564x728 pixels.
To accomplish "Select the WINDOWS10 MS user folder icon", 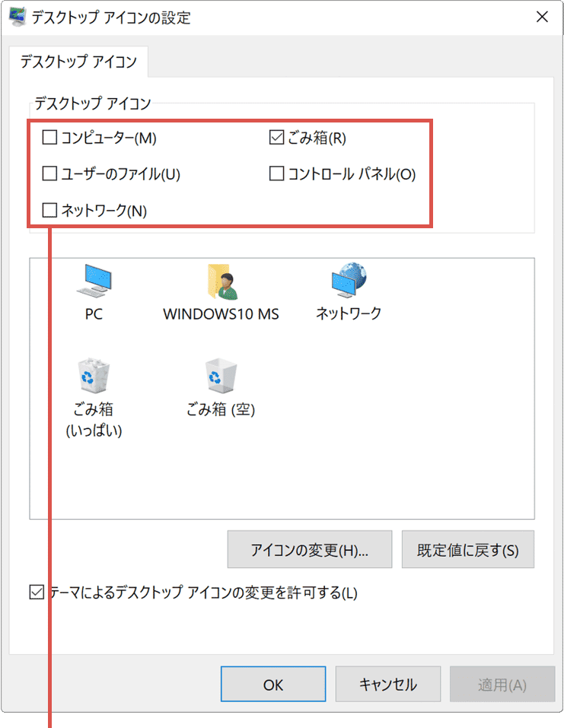I will [222, 281].
